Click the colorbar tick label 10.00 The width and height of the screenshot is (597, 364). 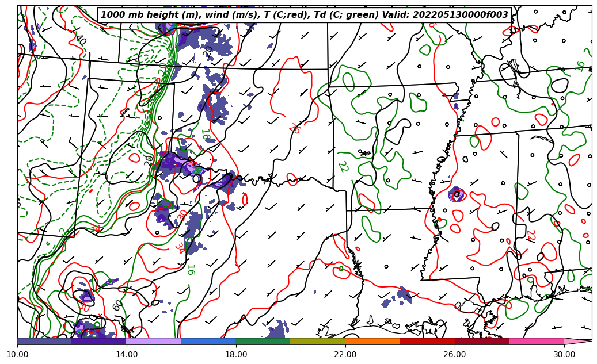coord(17,354)
